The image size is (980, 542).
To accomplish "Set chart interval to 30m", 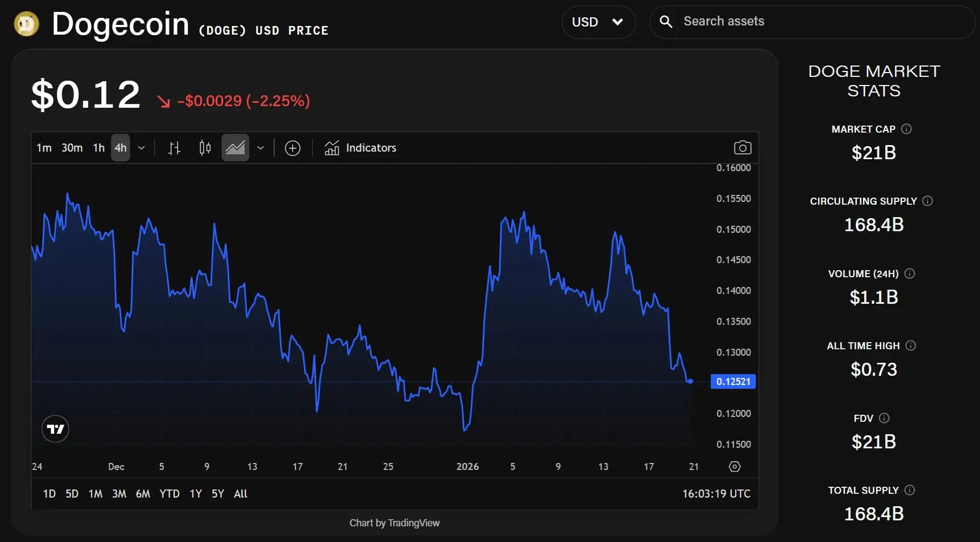I will [72, 148].
